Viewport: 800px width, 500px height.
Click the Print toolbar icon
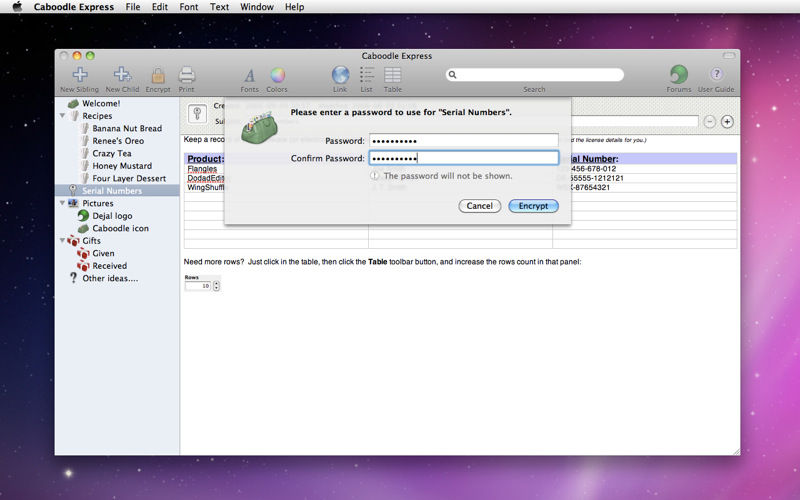186,75
